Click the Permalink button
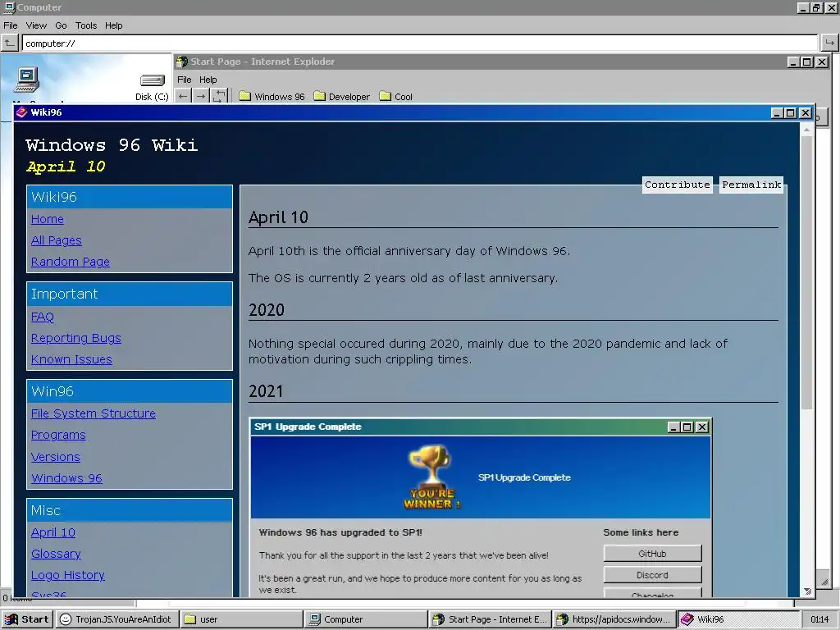This screenshot has width=840, height=630. tap(751, 185)
